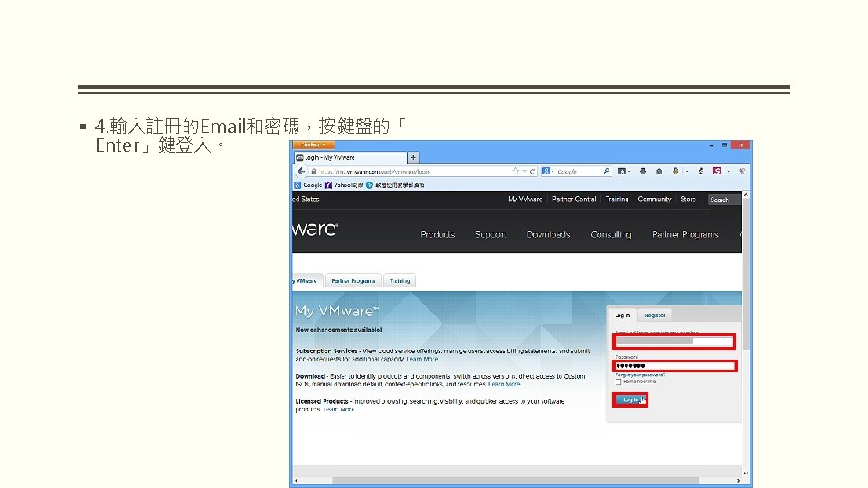Click the black pen extension toolbar icon
This screenshot has height=488, width=868.
tap(701, 172)
